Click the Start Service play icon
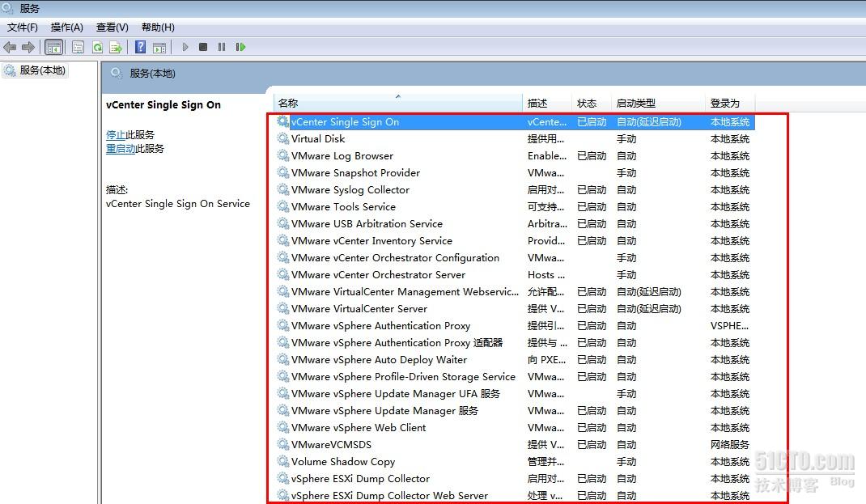Image resolution: width=866 pixels, height=504 pixels. coord(185,47)
